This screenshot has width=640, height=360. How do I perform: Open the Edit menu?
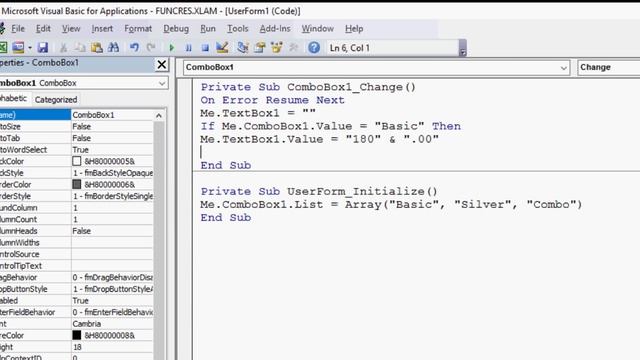[43, 29]
